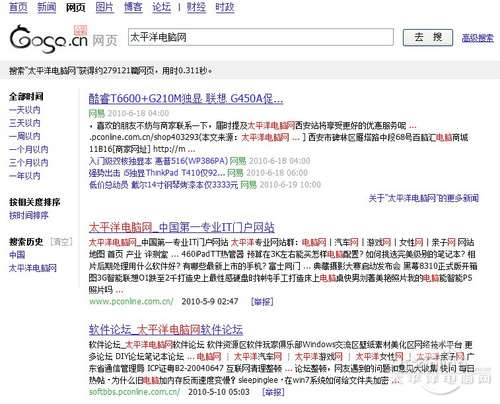Open the 论坛 tab
Screen dimensions: 500x404
click(x=162, y=7)
